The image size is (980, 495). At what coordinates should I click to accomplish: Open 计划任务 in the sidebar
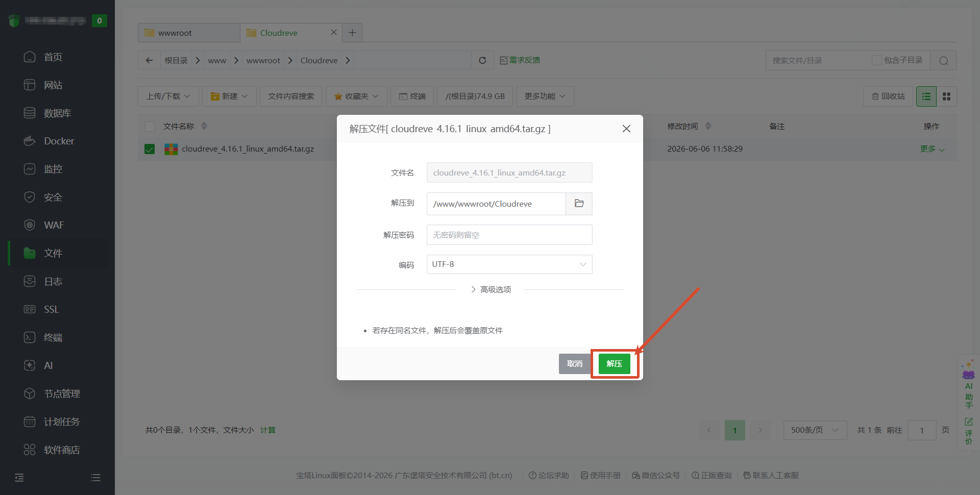[x=62, y=422]
